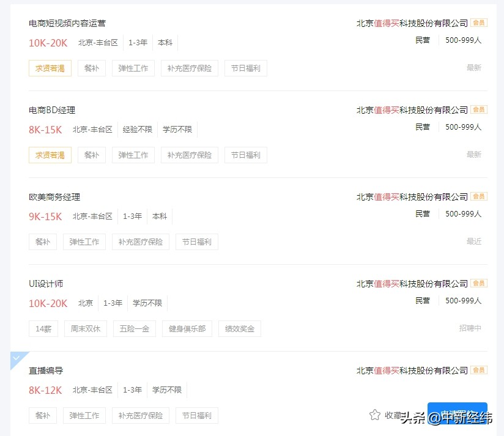Click 求贤若渴 badge on first job listing
This screenshot has width=504, height=436.
50,68
